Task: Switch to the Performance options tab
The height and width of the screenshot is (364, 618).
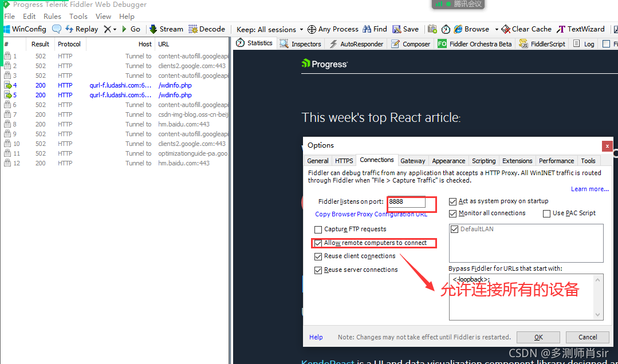Action: pos(556,161)
